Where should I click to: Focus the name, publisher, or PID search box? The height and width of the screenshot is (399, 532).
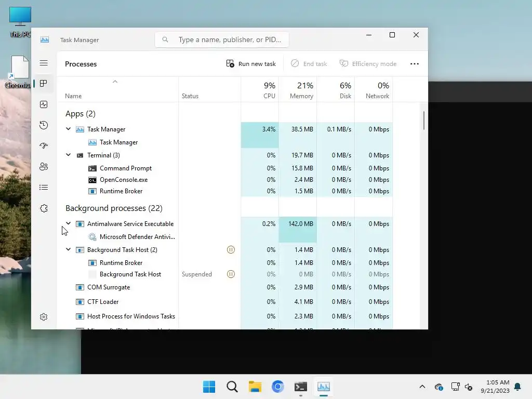coord(222,39)
